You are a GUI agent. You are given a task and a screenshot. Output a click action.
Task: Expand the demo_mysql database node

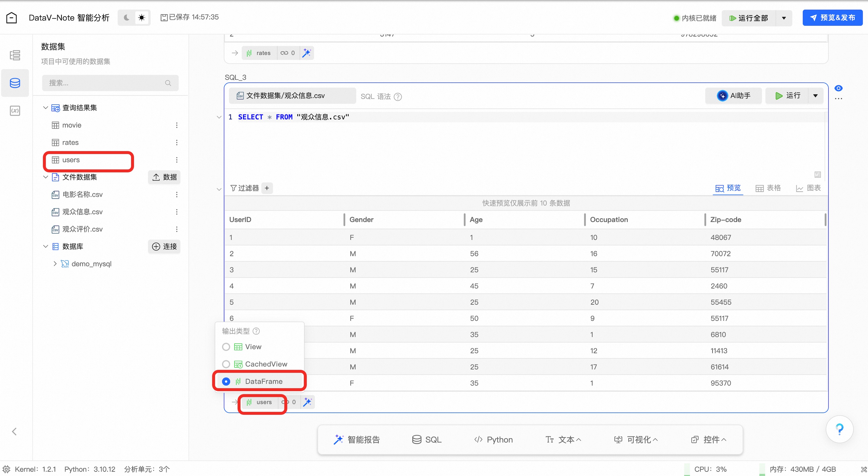point(55,264)
